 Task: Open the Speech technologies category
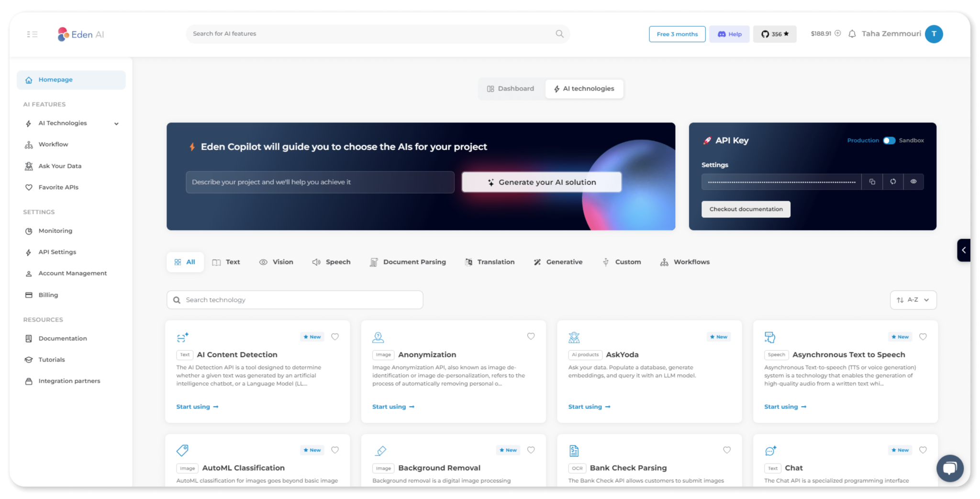click(x=331, y=262)
